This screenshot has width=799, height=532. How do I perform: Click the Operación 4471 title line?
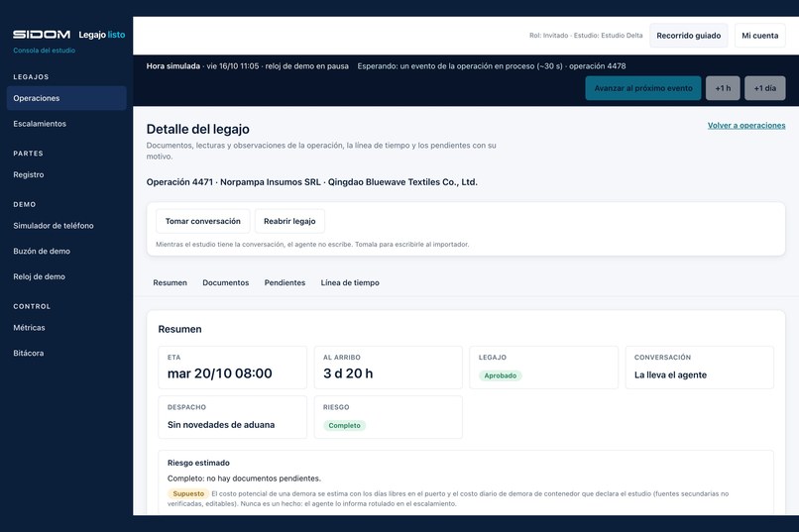point(312,182)
